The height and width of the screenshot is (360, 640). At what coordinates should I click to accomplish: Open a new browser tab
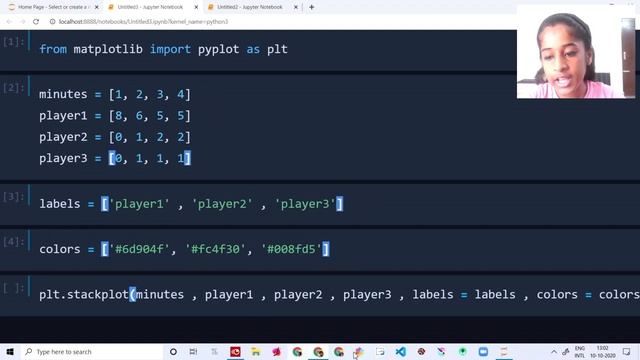pos(311,7)
